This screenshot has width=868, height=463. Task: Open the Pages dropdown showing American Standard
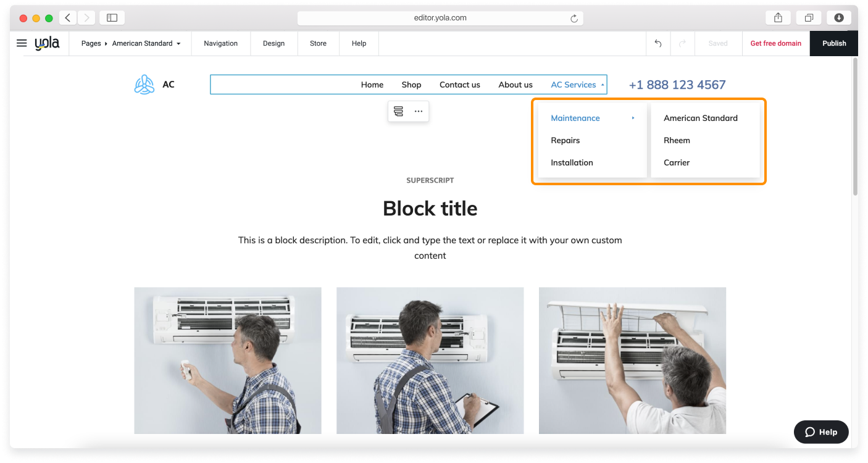pos(131,43)
